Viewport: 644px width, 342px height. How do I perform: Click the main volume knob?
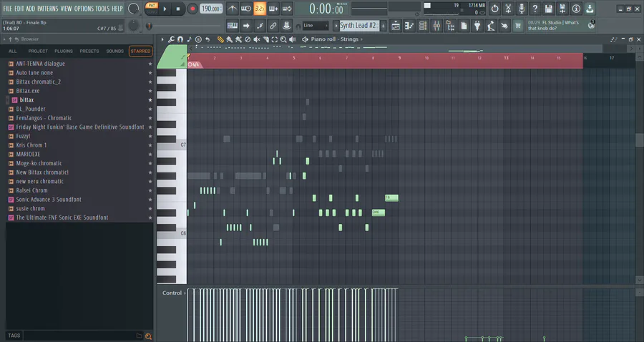(134, 9)
